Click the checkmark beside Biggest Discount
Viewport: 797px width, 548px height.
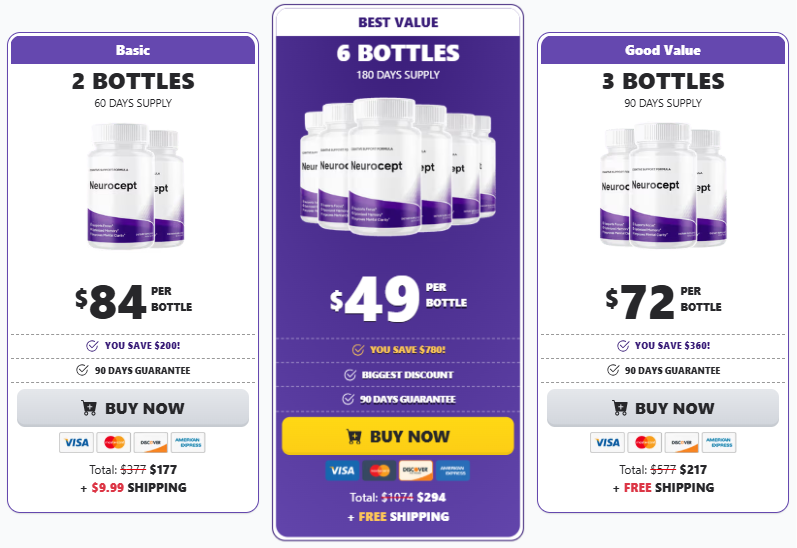[x=350, y=374]
